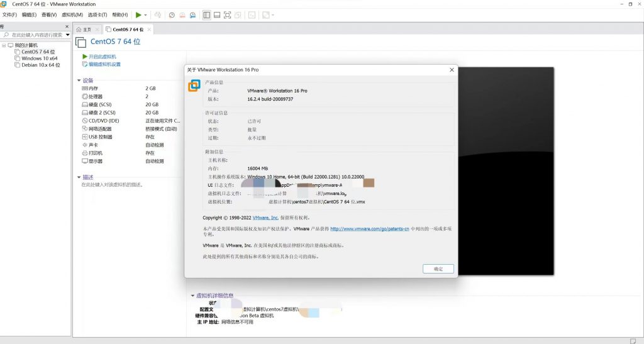Image resolution: width=644 pixels, height=344 pixels.
Task: Click the 声卡 sound card row
Action: pos(131,145)
